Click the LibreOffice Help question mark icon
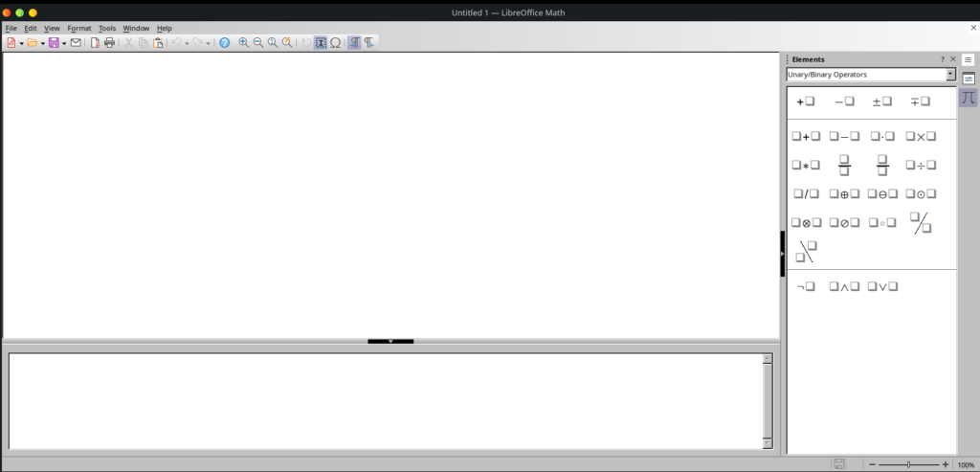The width and height of the screenshot is (980, 472). [x=224, y=43]
